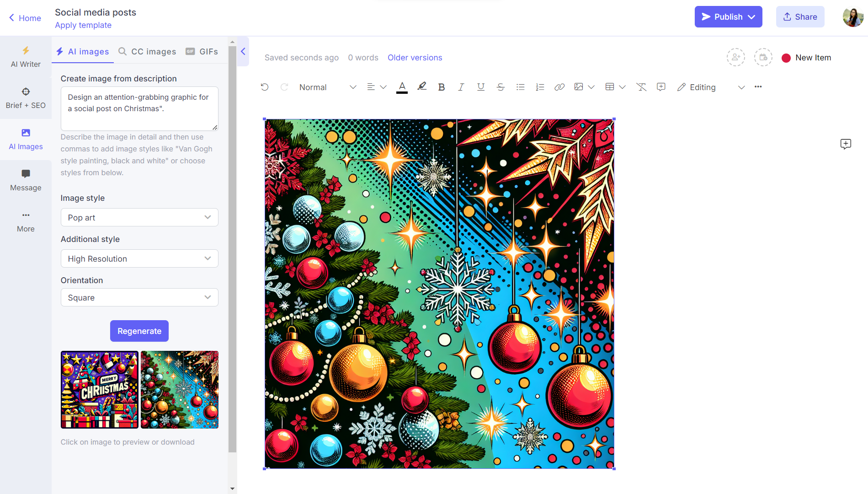Open the font color picker
This screenshot has width=868, height=494.
[x=402, y=86]
